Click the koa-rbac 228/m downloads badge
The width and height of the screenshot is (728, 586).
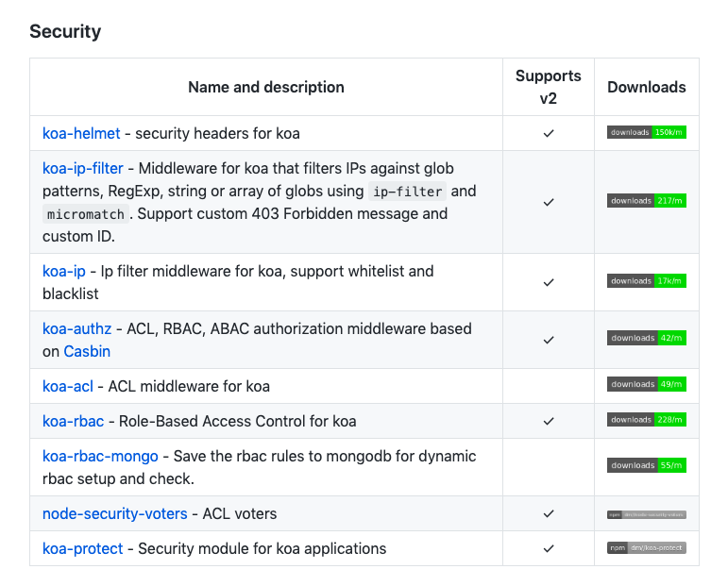[x=646, y=420]
